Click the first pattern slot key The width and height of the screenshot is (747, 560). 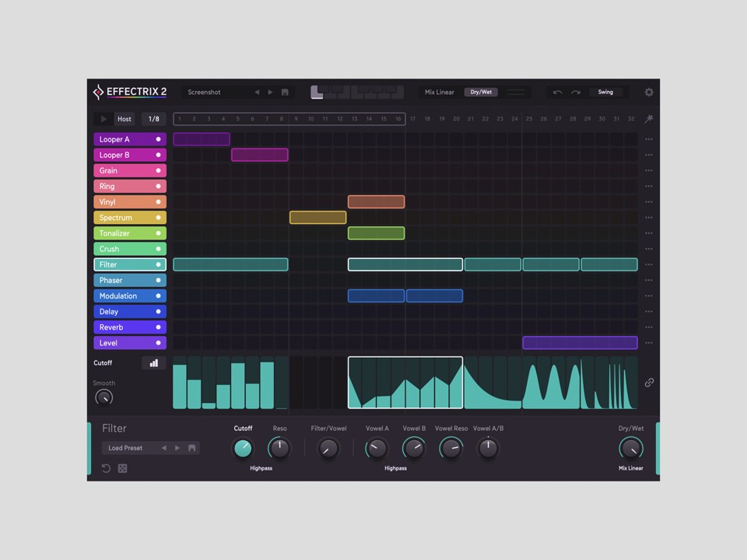pyautogui.click(x=317, y=92)
